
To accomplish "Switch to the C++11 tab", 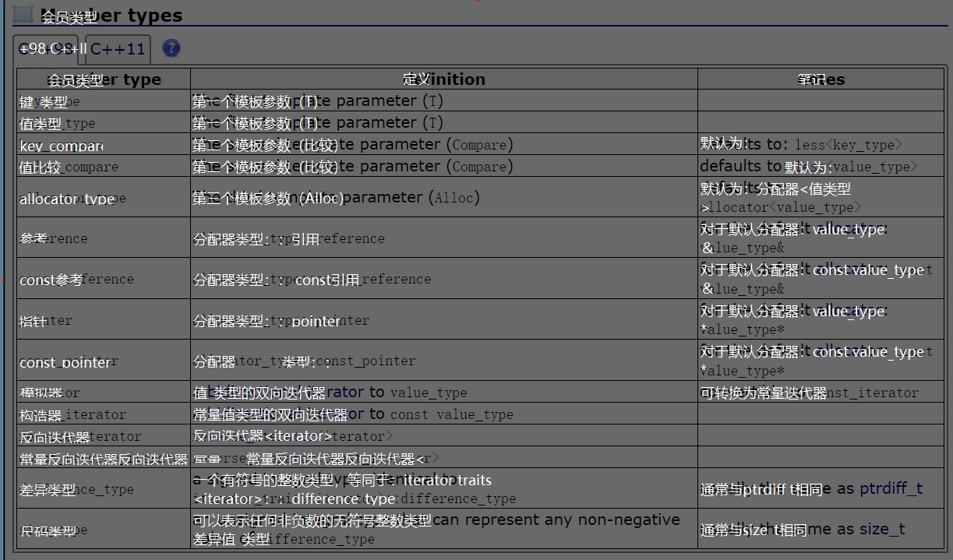I will click(118, 49).
